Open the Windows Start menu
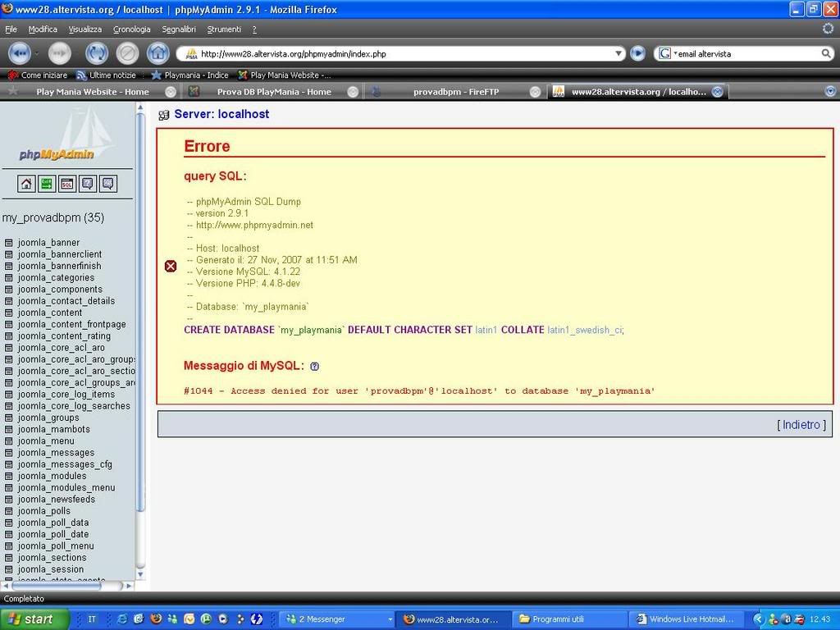The image size is (840, 630). tap(34, 619)
